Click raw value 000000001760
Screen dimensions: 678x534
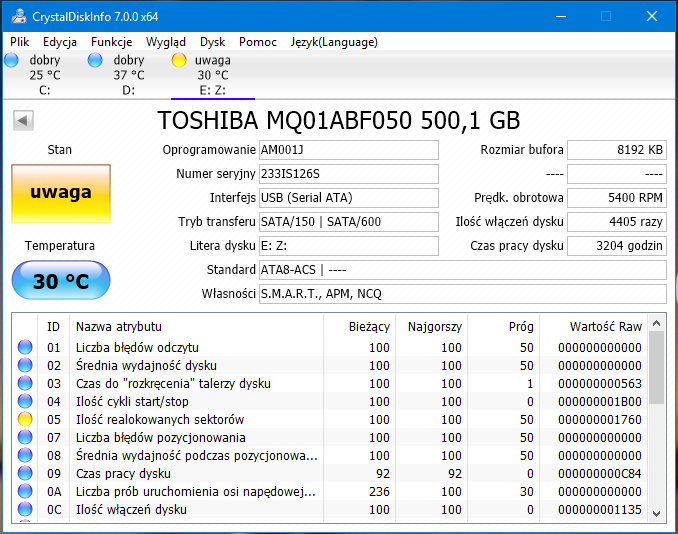tap(600, 419)
